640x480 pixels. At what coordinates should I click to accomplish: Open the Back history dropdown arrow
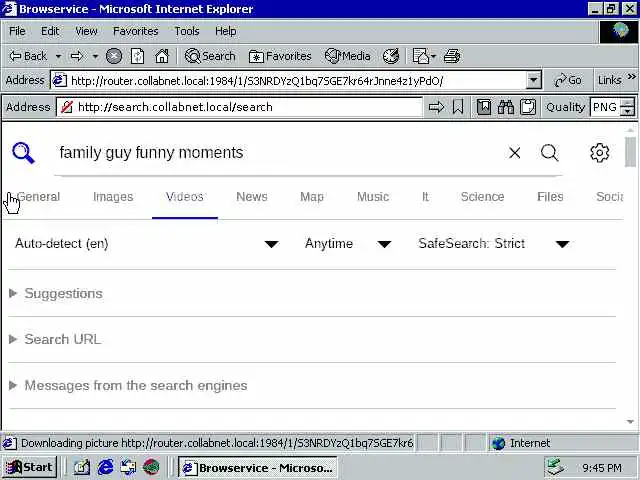point(58,56)
